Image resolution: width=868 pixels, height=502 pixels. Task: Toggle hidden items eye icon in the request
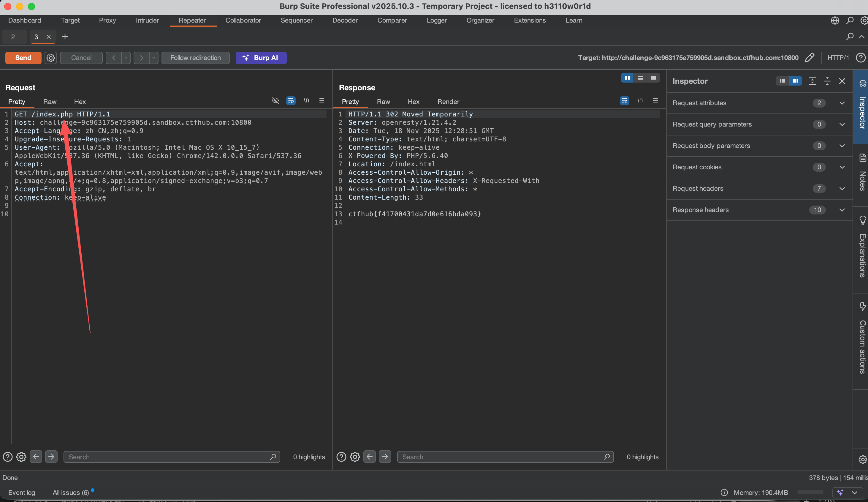pos(275,100)
